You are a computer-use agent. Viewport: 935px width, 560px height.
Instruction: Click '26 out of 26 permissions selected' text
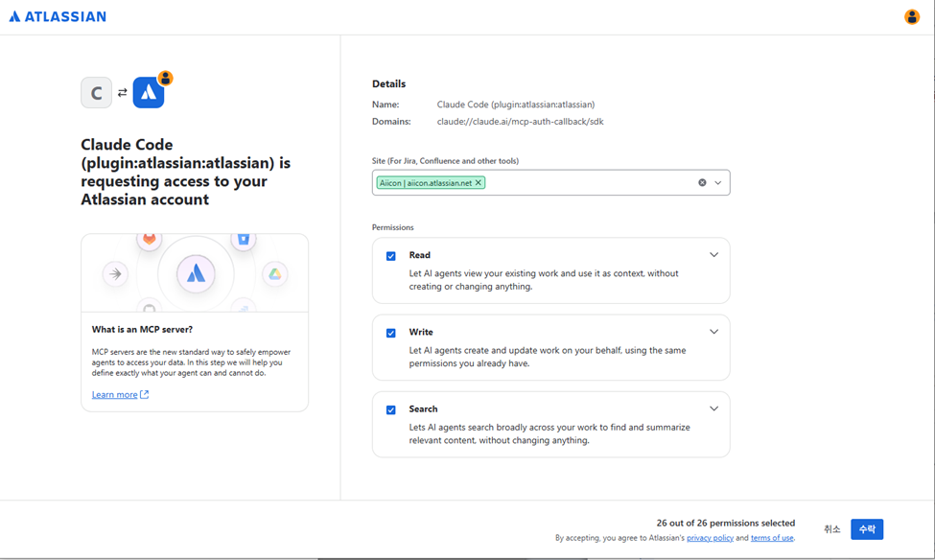pos(726,523)
